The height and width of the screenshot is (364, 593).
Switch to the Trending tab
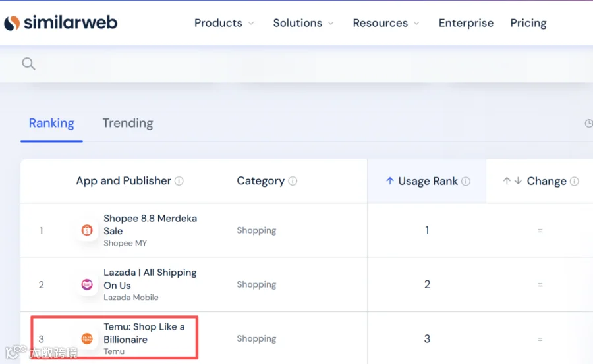pyautogui.click(x=128, y=123)
